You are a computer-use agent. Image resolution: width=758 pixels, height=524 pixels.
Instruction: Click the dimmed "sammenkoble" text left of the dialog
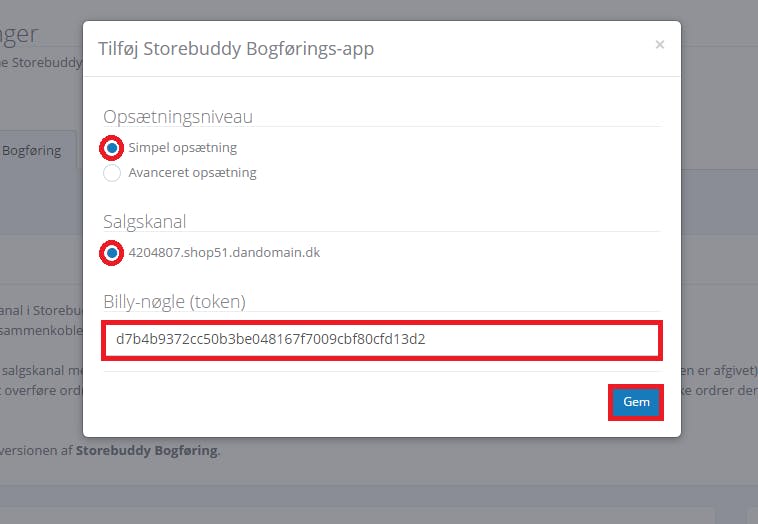pyautogui.click(x=42, y=331)
